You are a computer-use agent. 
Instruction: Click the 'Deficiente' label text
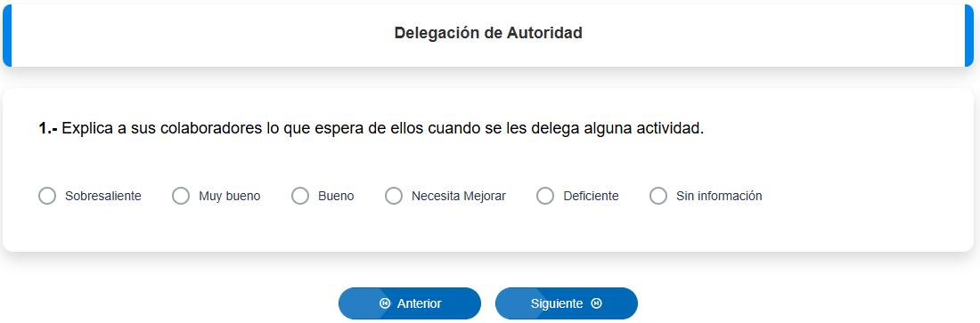coord(591,196)
